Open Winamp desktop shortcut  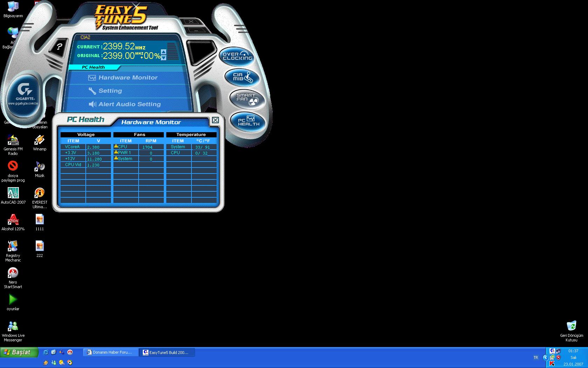(x=40, y=143)
